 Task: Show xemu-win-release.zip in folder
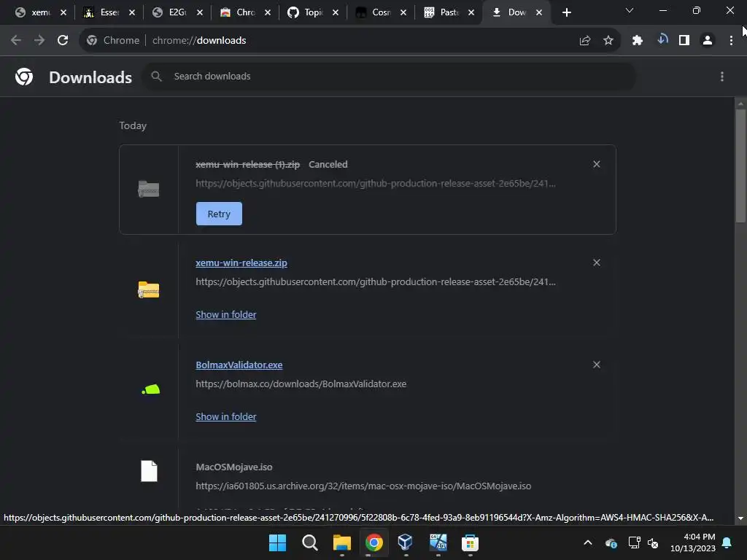[x=226, y=315]
